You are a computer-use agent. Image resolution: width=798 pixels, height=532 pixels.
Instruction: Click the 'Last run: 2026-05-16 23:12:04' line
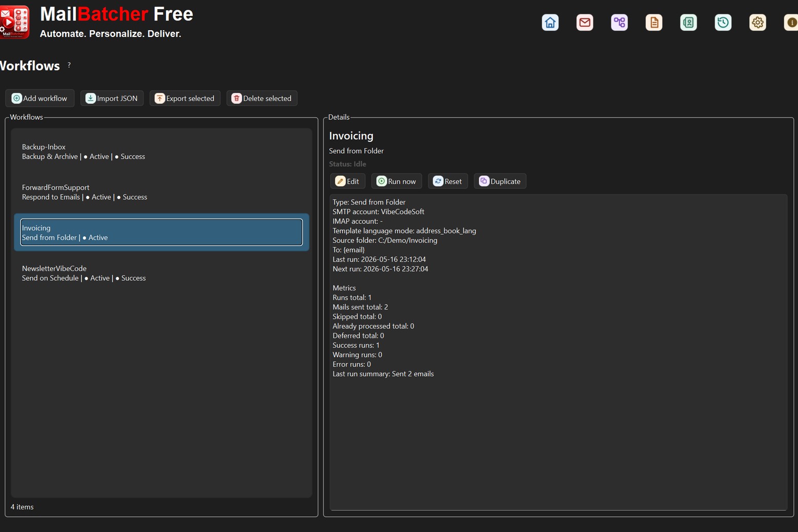click(x=379, y=259)
